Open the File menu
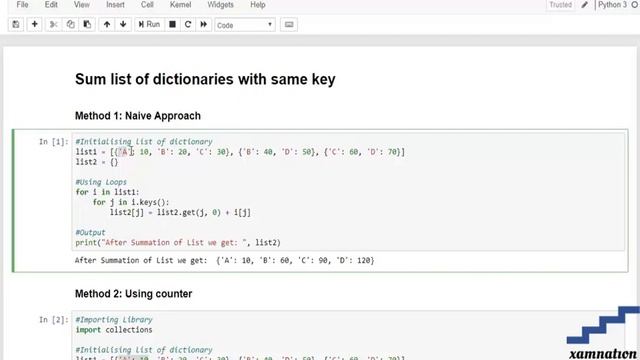This screenshot has height=360, width=640. coord(22,5)
